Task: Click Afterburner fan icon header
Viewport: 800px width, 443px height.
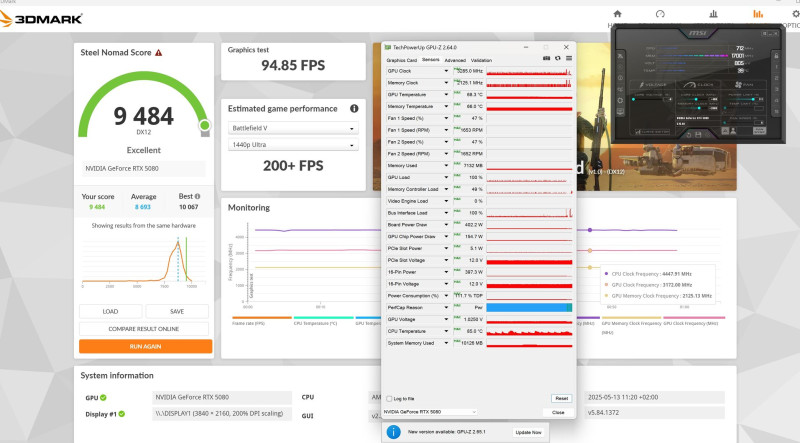Action: (738, 85)
